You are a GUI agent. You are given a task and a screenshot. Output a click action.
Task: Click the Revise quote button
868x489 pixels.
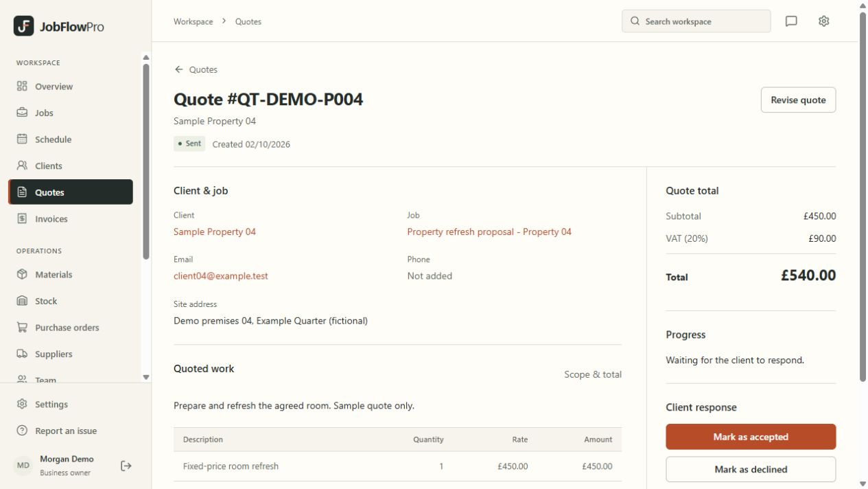(798, 100)
